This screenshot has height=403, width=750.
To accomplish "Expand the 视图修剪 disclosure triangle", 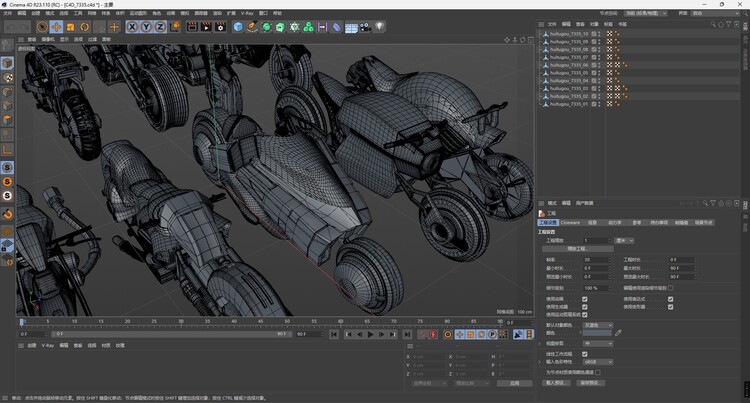I will (540, 344).
